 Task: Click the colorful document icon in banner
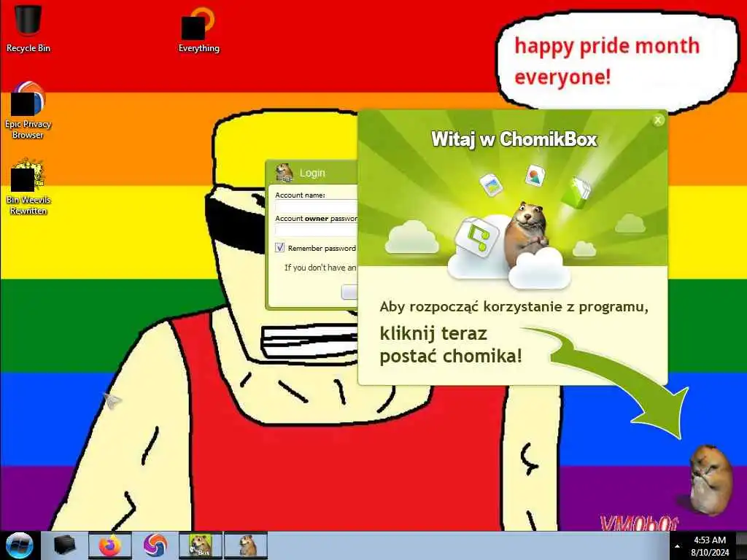point(535,176)
